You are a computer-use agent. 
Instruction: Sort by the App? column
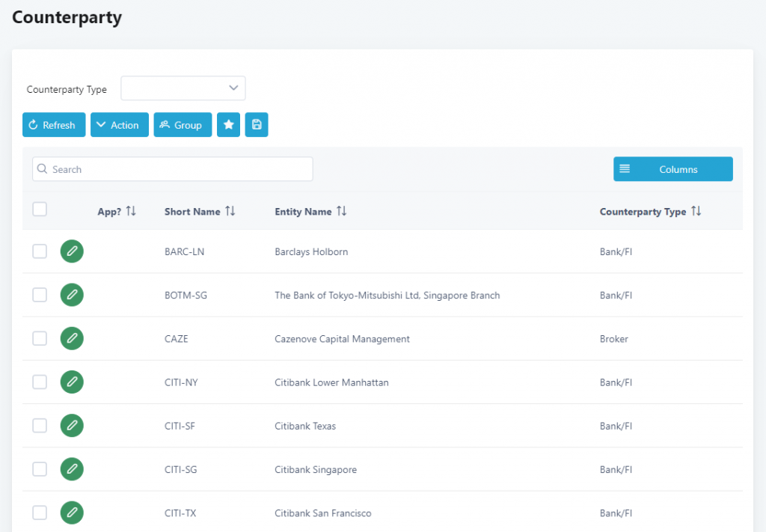pos(131,212)
